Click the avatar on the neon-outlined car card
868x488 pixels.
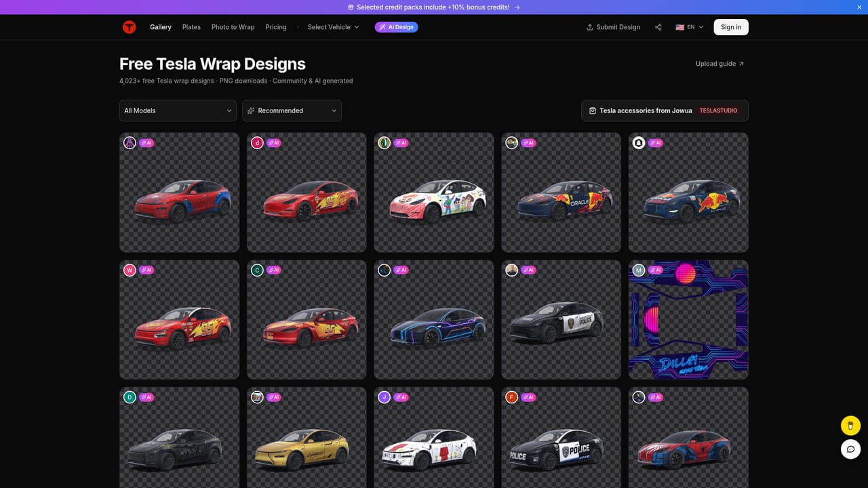point(384,270)
